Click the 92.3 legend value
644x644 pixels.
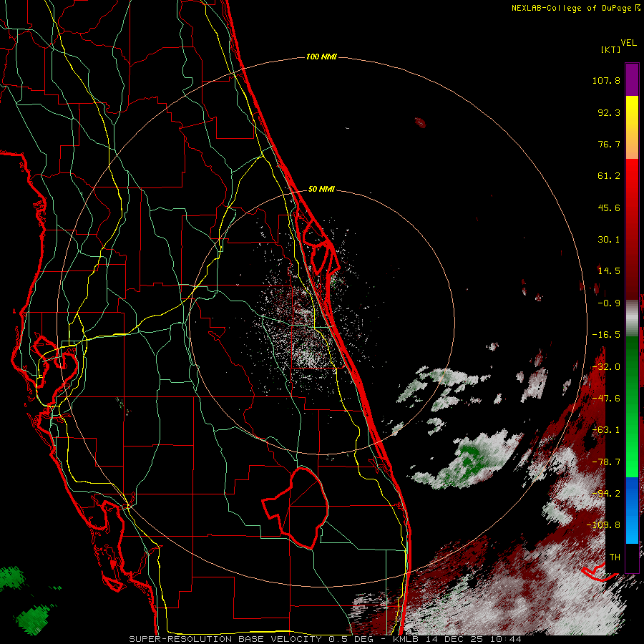(x=609, y=112)
